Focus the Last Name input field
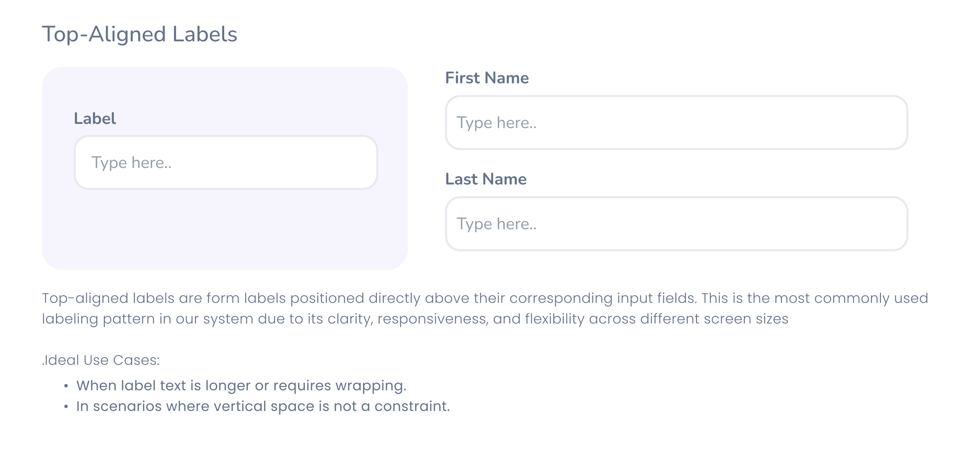The image size is (980, 455). (676, 223)
